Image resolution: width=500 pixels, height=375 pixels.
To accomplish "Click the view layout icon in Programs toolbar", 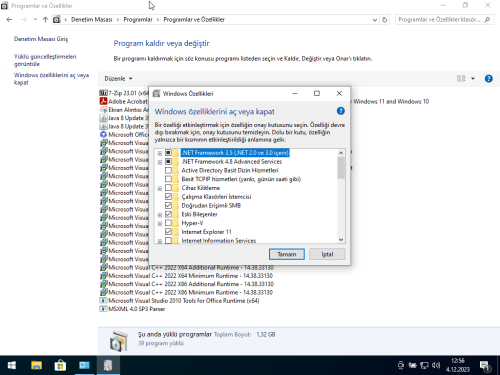I will (461, 79).
